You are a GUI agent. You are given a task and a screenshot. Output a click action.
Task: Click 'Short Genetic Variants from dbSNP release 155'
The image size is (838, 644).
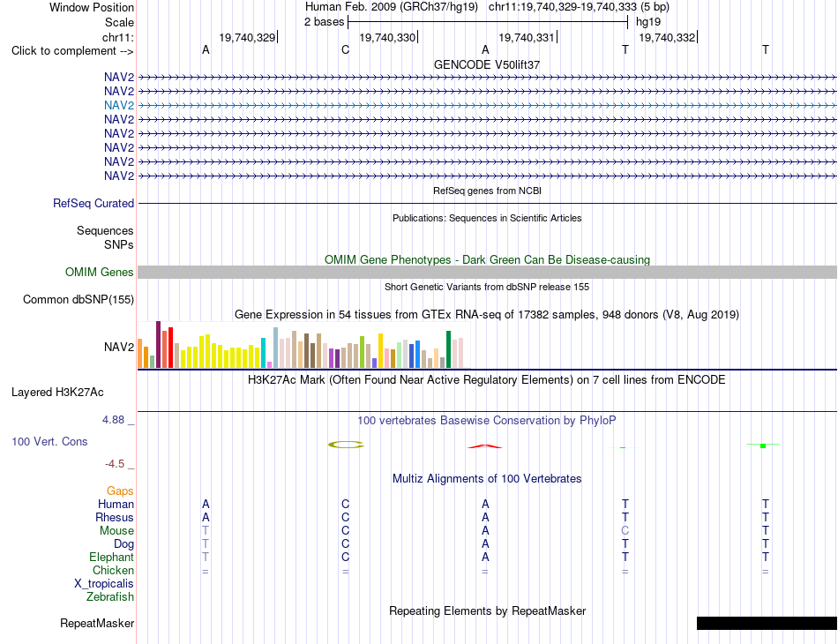click(x=487, y=287)
